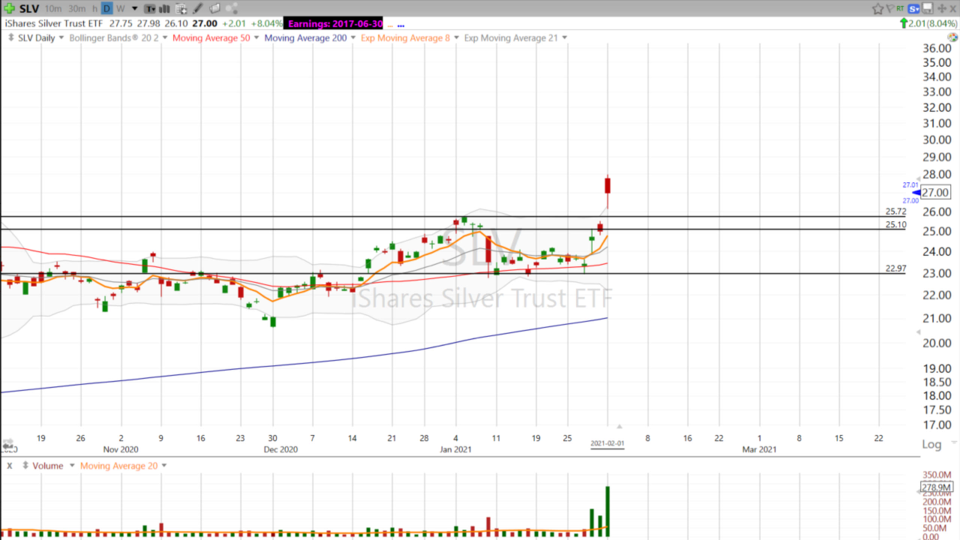
Task: Click the 278.9M volume value label
Action: pos(936,487)
